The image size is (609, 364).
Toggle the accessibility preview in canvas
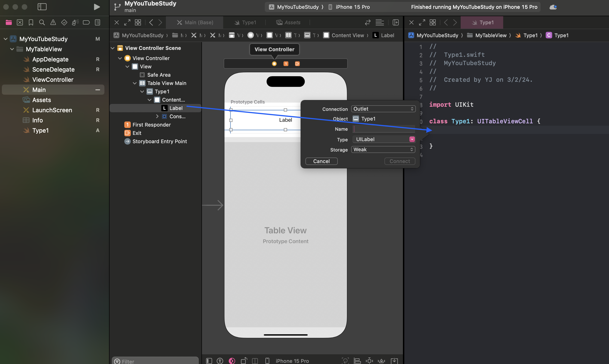click(x=220, y=361)
